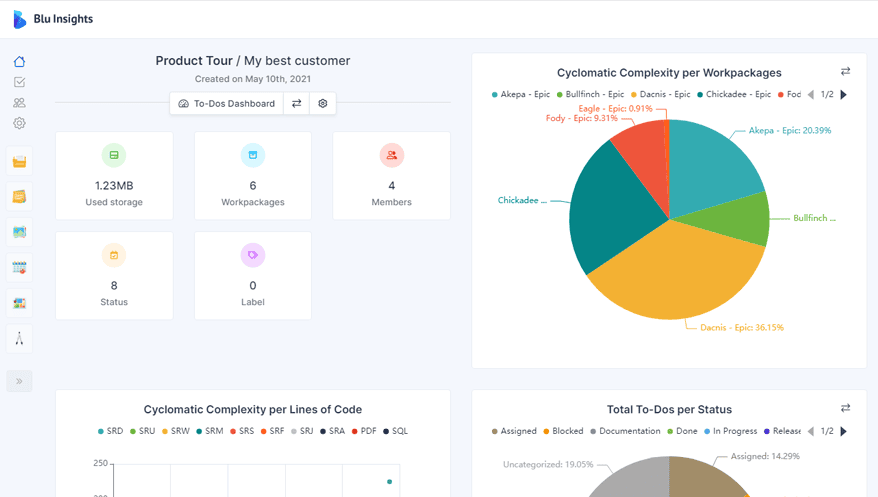This screenshot has width=878, height=497.
Task: Open the 6 Workpackages card
Action: [253, 176]
